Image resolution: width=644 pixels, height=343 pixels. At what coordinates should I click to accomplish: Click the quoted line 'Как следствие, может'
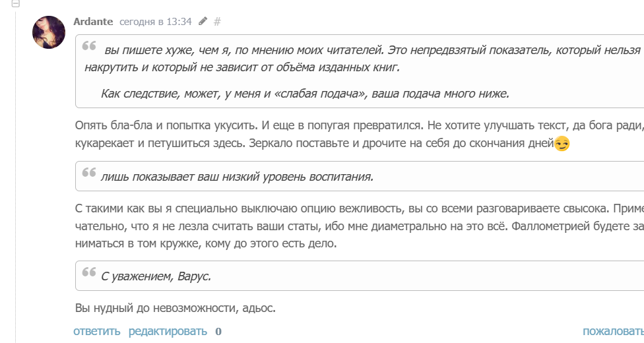tap(305, 93)
